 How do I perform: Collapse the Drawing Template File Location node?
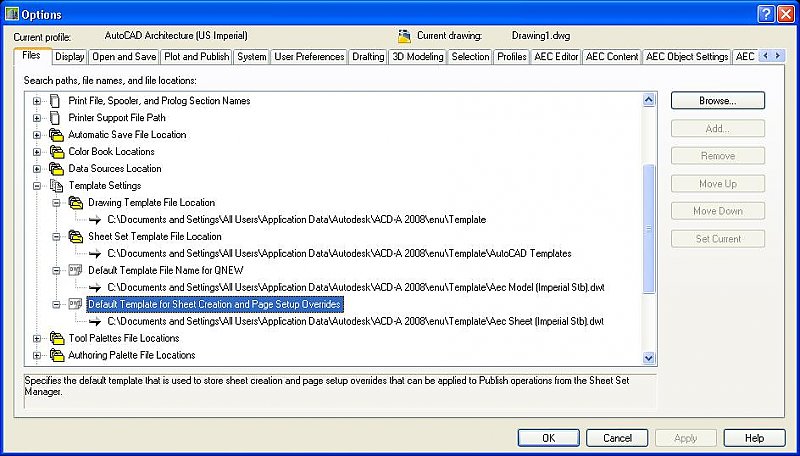56,203
